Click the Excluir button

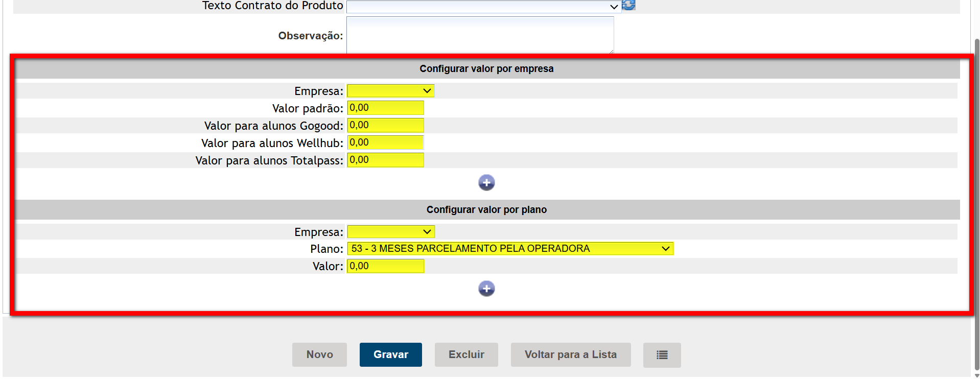click(466, 355)
